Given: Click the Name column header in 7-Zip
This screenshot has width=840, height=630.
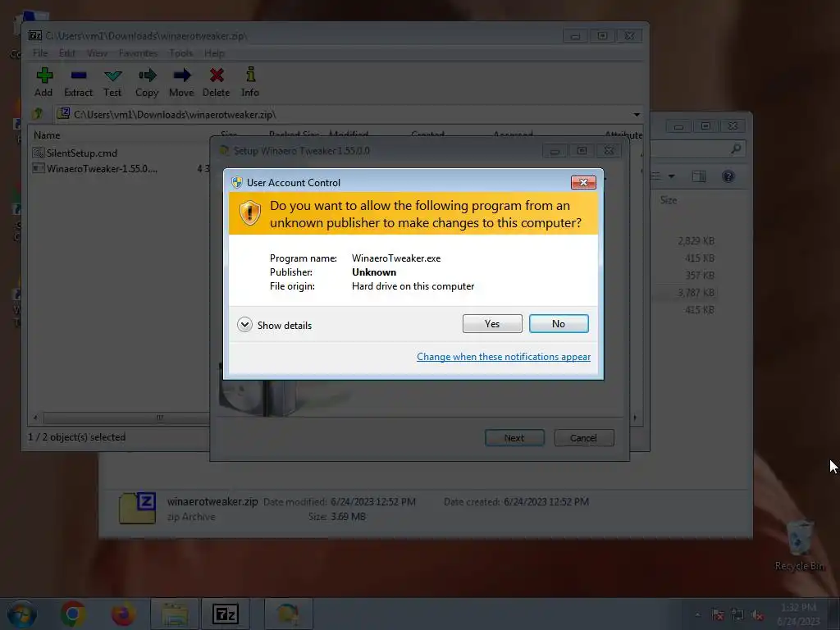Looking at the screenshot, I should point(47,135).
